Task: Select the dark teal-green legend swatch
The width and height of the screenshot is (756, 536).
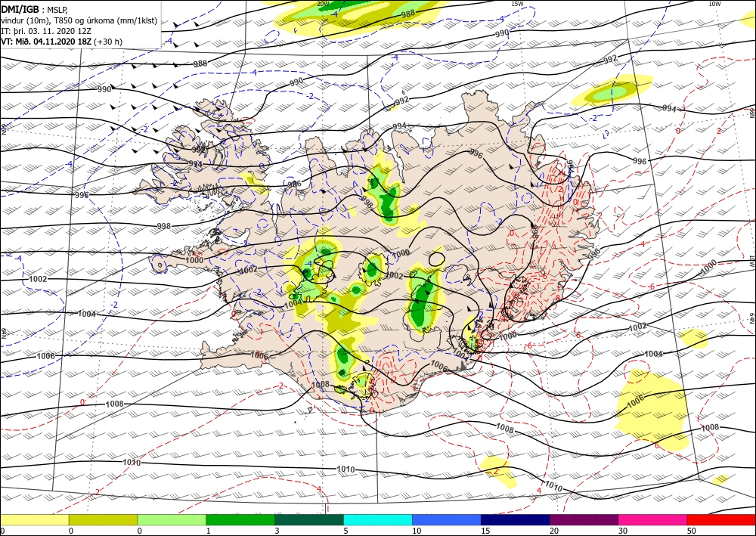Action: pos(309,519)
